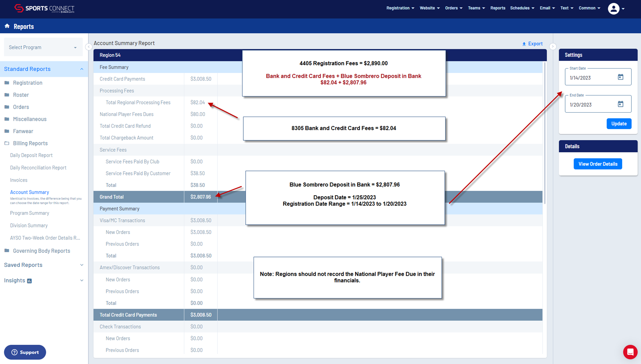
Task: Click the Insights chart icon
Action: (30, 281)
